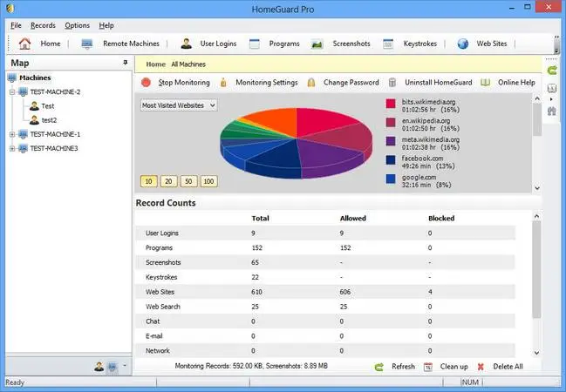Click the Clean up calendar icon
566x392 pixels.
click(427, 367)
